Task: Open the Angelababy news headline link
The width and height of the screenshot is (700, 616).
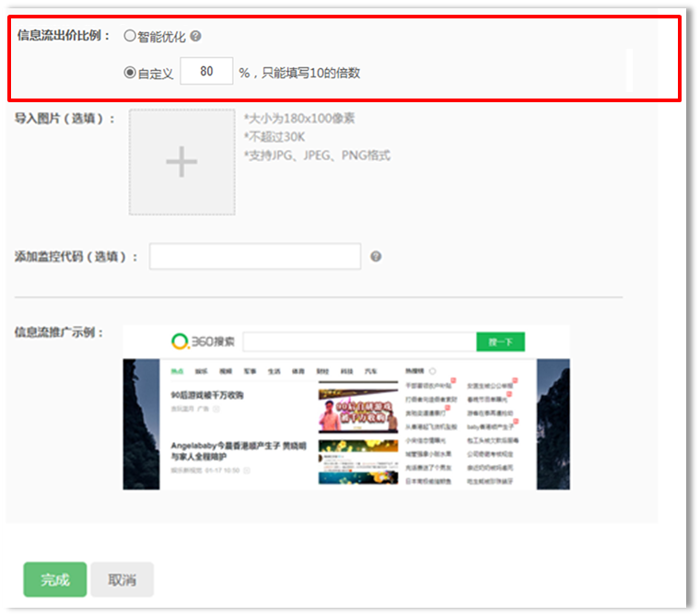Action: [239, 451]
